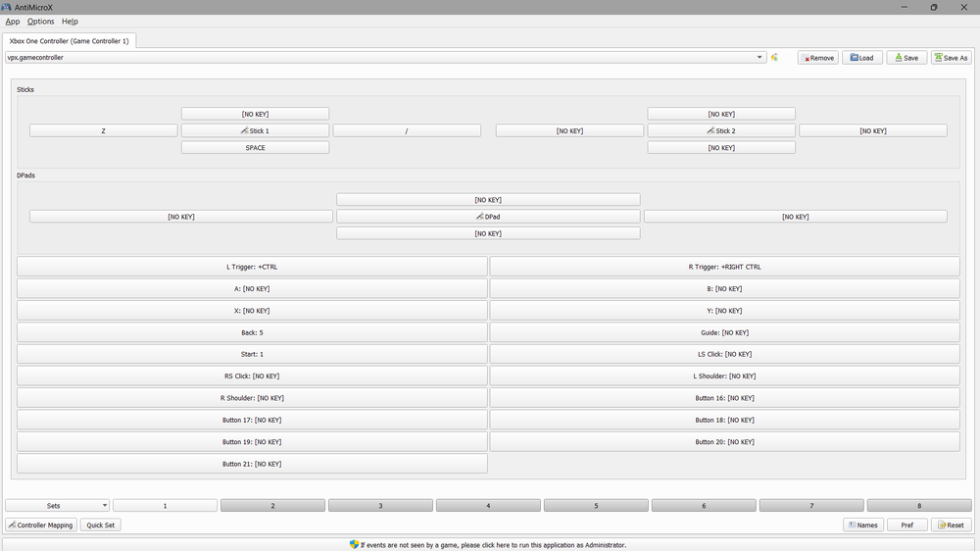Select the Xbox One Controller tab
This screenshot has width=980, height=551.
[x=69, y=41]
